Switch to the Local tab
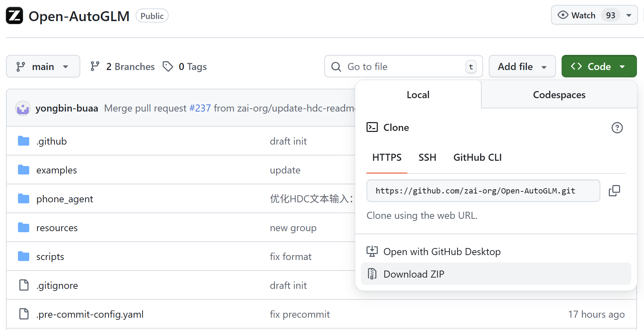Screen dimensions: 644x330 pos(418,95)
